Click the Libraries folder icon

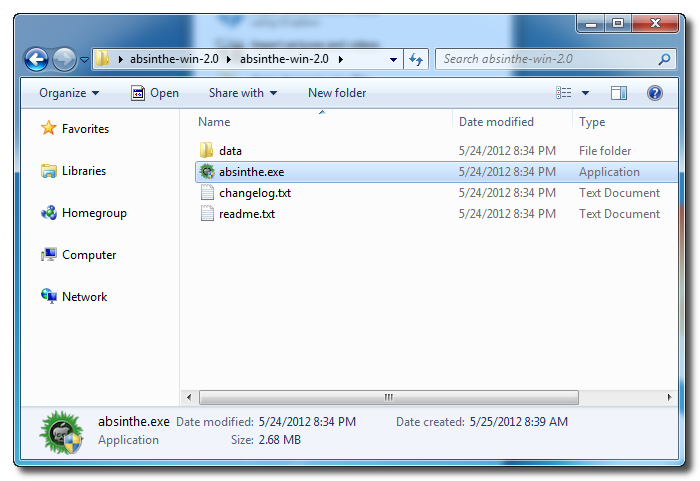(x=48, y=171)
